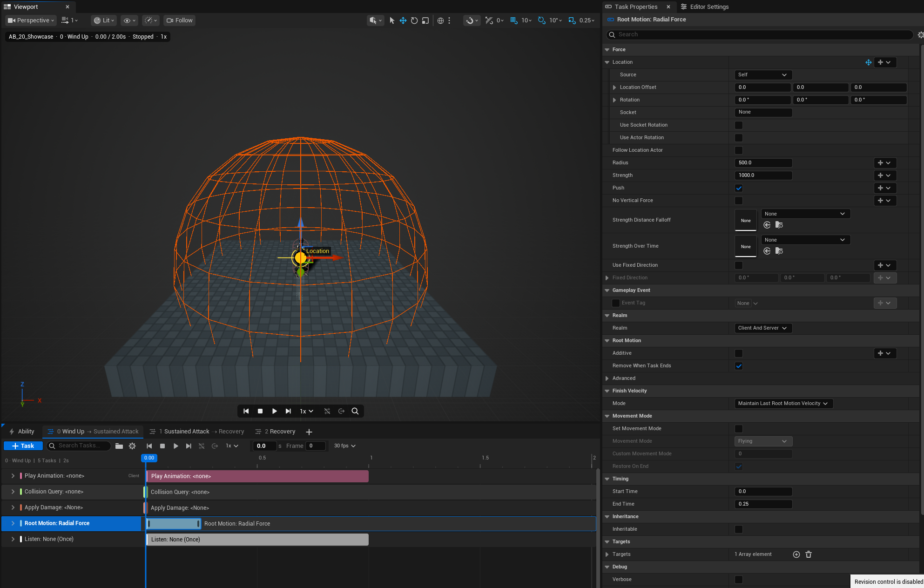Use selected asset for Strength Distance Falloff
This screenshot has height=588, width=924.
(767, 225)
